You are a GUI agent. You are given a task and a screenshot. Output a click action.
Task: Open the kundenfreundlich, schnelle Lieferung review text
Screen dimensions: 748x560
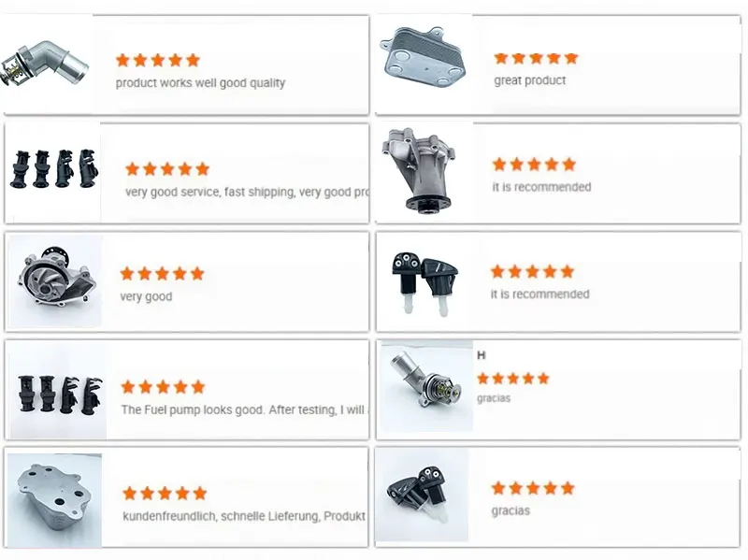[x=244, y=516]
